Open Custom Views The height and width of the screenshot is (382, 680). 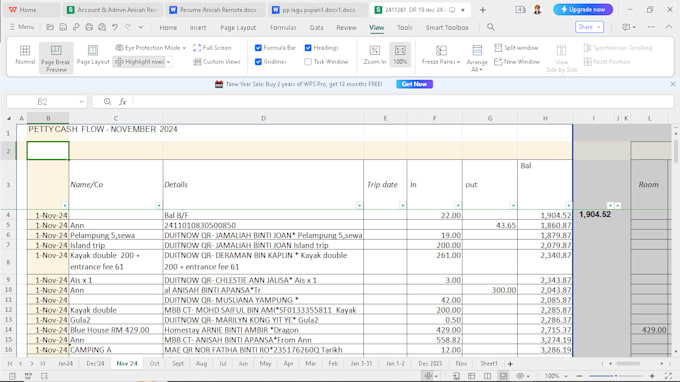tap(216, 62)
